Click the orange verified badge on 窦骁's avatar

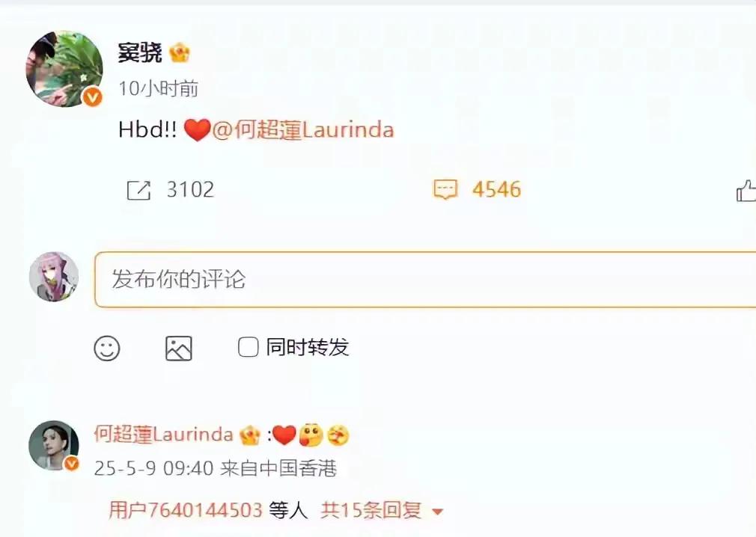pyautogui.click(x=91, y=97)
